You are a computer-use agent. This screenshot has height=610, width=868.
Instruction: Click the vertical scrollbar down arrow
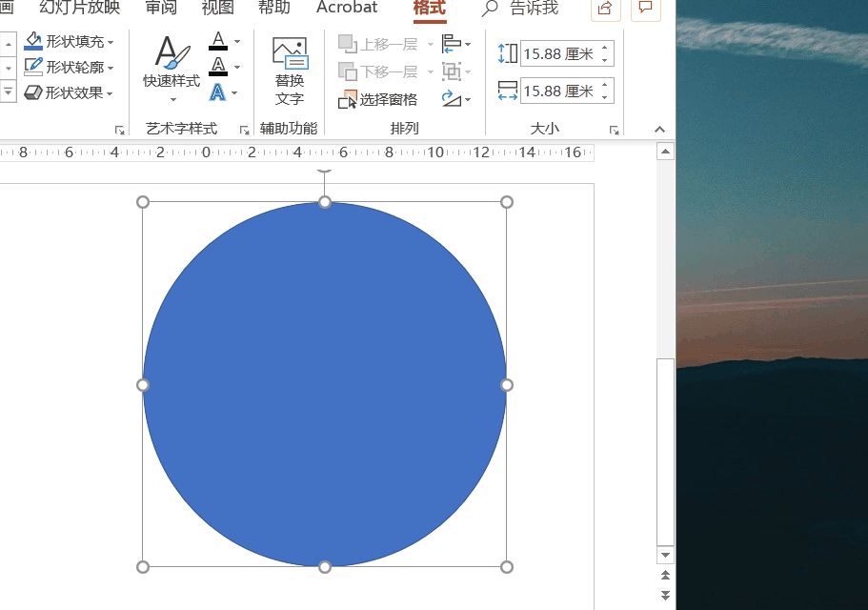[665, 555]
